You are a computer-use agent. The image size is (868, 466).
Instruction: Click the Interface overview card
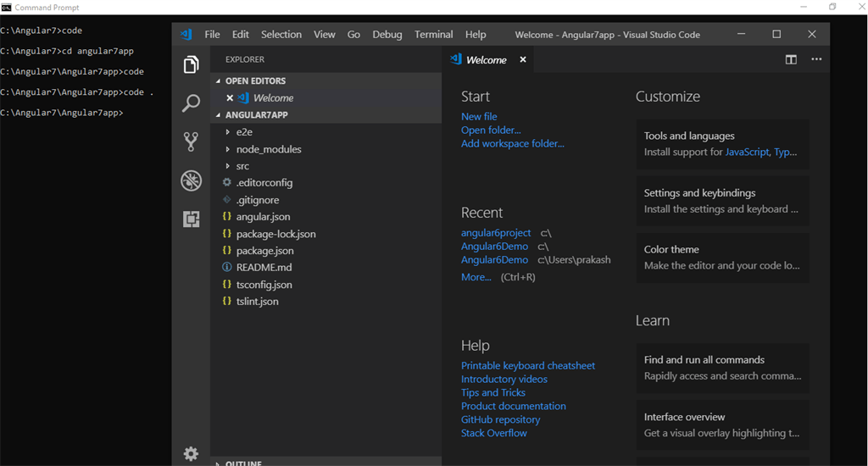pyautogui.click(x=722, y=425)
